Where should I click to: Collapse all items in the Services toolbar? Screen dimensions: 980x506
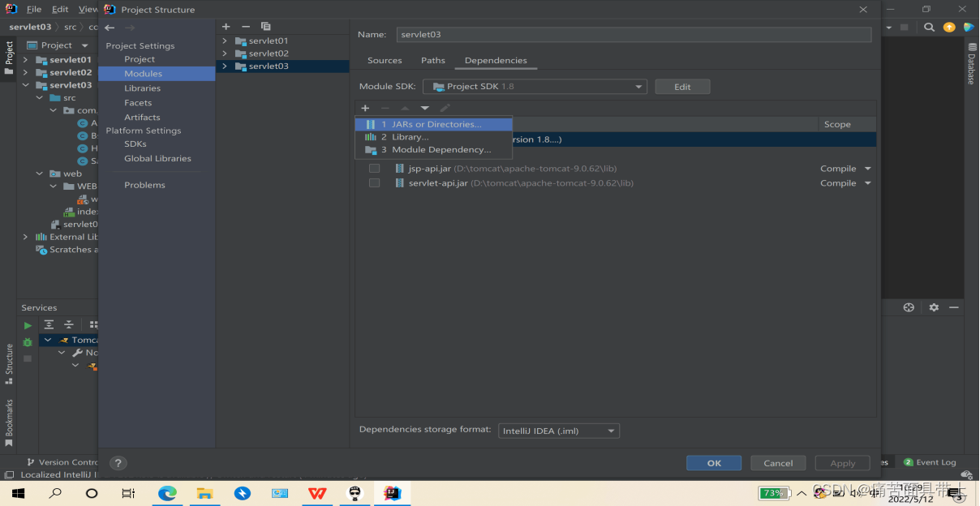(69, 324)
